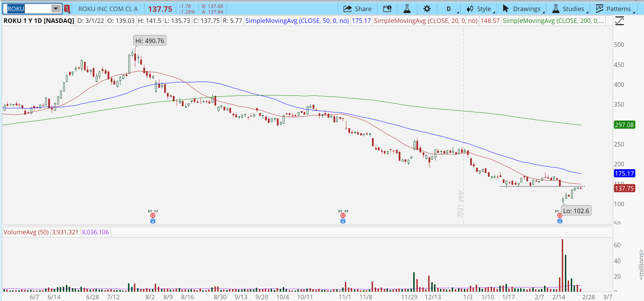This screenshot has height=301, width=644.
Task: Click the Share button
Action: [x=357, y=9]
